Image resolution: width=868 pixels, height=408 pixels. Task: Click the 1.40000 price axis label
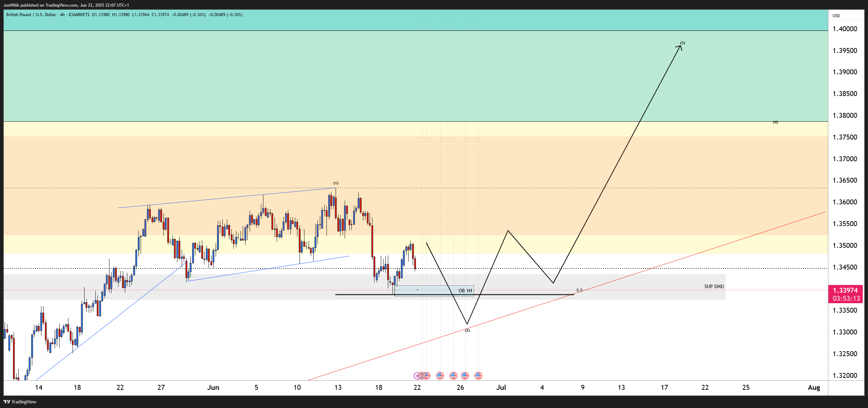click(x=845, y=29)
